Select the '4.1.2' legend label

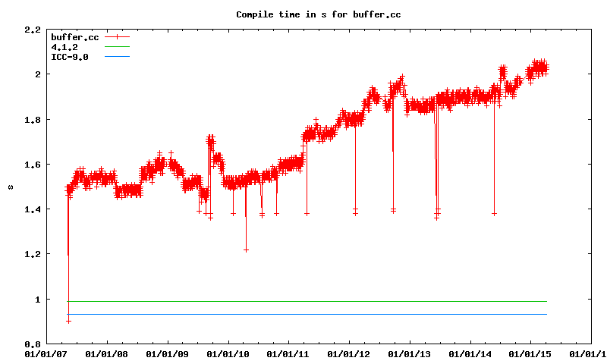64,47
